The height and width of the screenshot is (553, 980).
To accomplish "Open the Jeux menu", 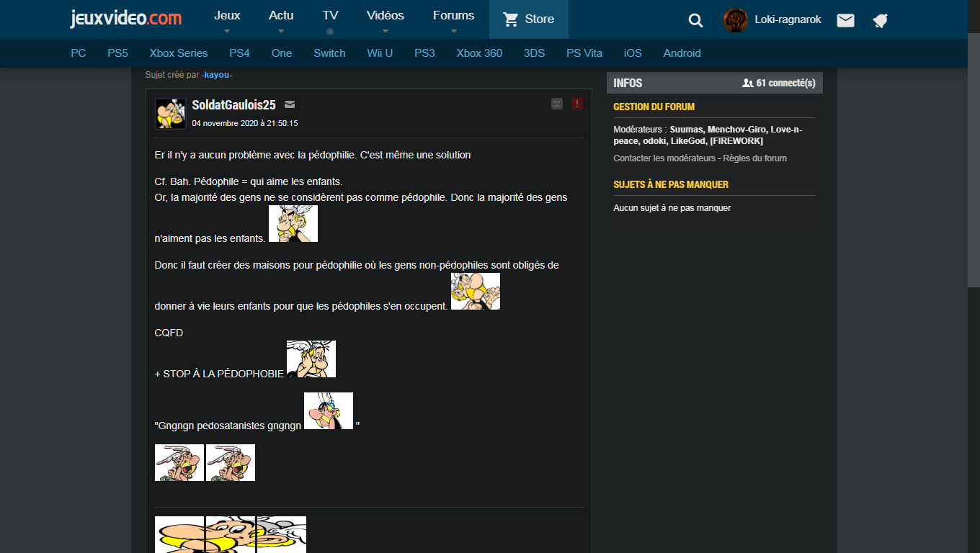I will 227,15.
